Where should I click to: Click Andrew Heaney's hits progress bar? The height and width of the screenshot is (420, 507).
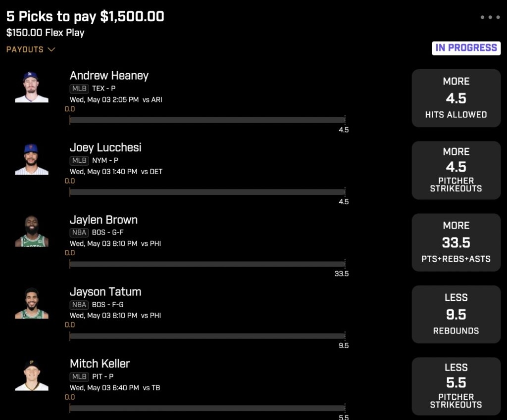pos(207,120)
